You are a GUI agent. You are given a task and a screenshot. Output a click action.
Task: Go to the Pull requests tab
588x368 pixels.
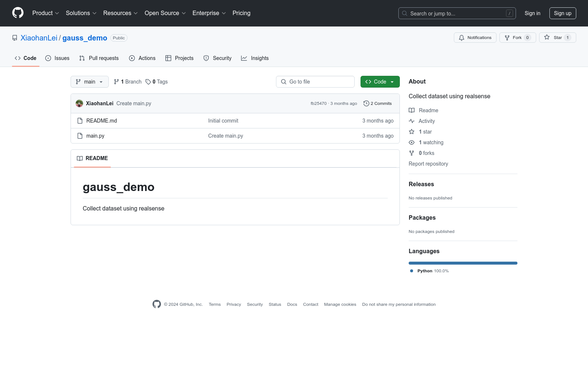tap(99, 58)
